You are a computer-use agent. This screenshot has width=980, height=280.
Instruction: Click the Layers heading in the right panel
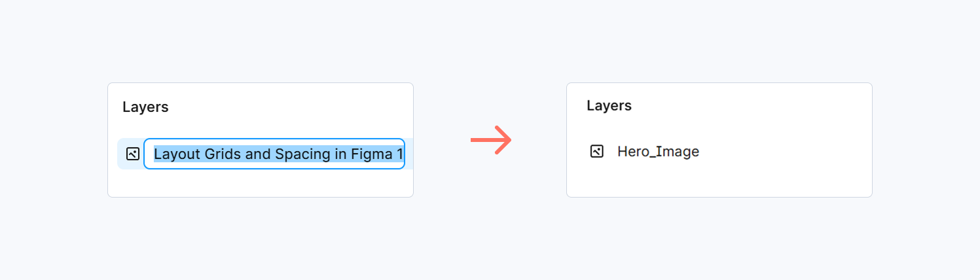[609, 106]
